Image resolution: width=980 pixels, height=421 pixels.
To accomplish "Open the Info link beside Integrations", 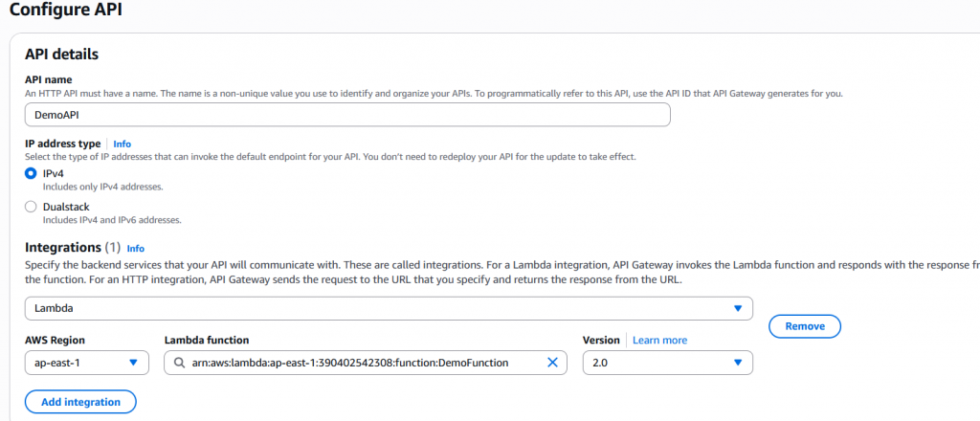I will pos(135,248).
